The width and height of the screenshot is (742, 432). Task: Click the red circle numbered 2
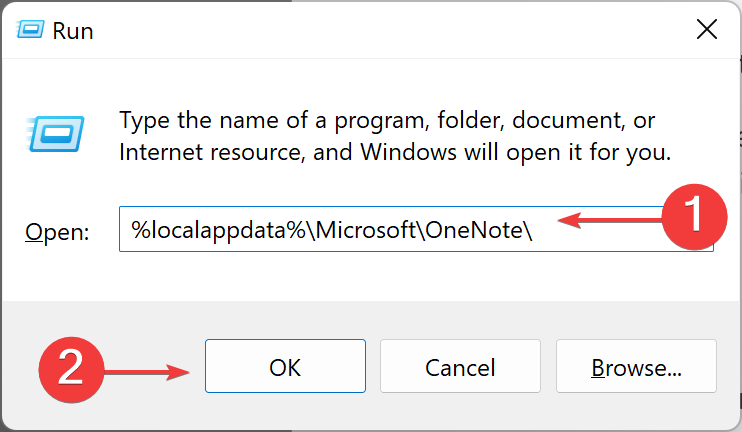(x=71, y=369)
